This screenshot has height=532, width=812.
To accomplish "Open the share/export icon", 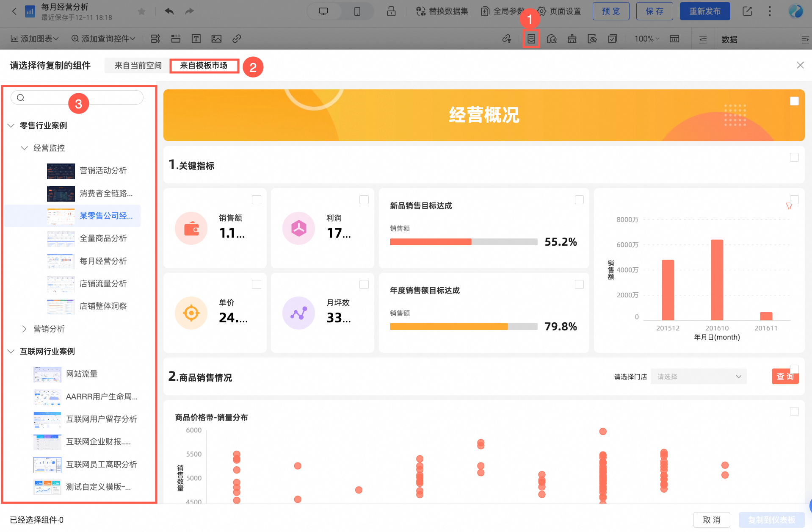I will [x=747, y=11].
